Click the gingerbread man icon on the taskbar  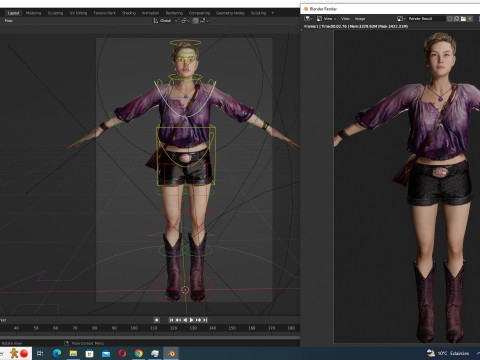[x=14, y=353]
